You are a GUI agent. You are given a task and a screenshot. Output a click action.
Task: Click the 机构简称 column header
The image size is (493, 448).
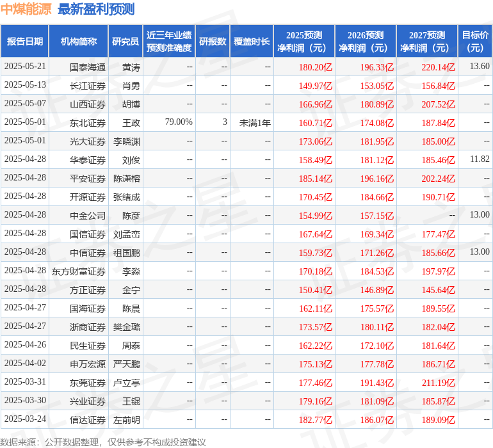click(78, 42)
